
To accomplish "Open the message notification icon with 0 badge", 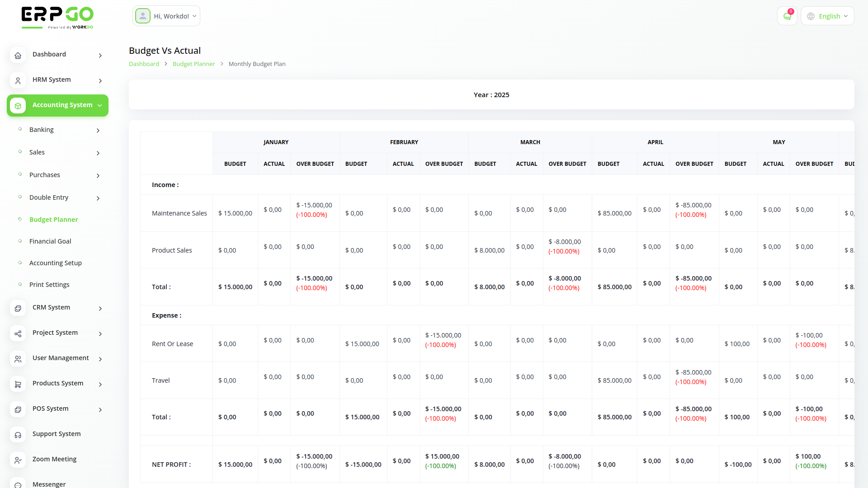I will pyautogui.click(x=787, y=16).
